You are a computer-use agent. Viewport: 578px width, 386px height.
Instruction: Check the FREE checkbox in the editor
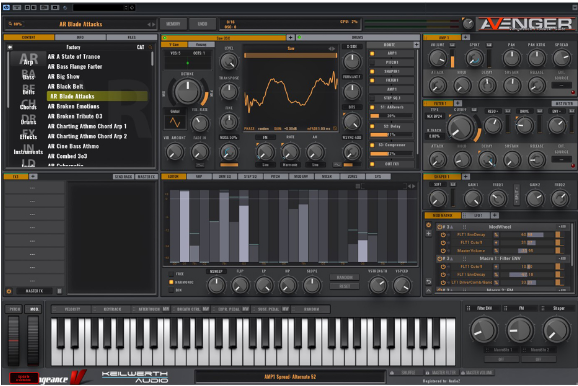pyautogui.click(x=171, y=274)
